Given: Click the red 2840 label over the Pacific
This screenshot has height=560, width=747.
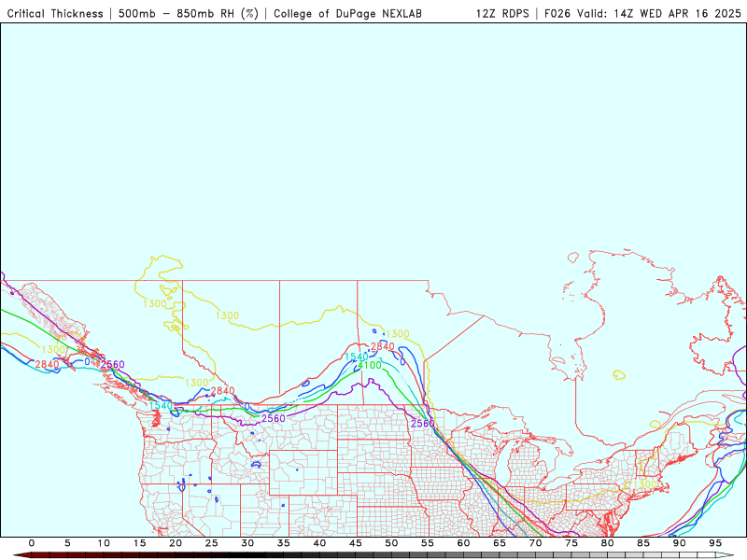Looking at the screenshot, I should point(48,364).
